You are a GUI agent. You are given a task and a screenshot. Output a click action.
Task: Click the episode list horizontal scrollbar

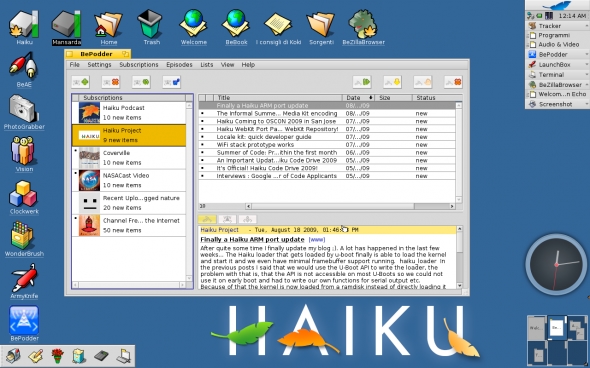coord(350,206)
